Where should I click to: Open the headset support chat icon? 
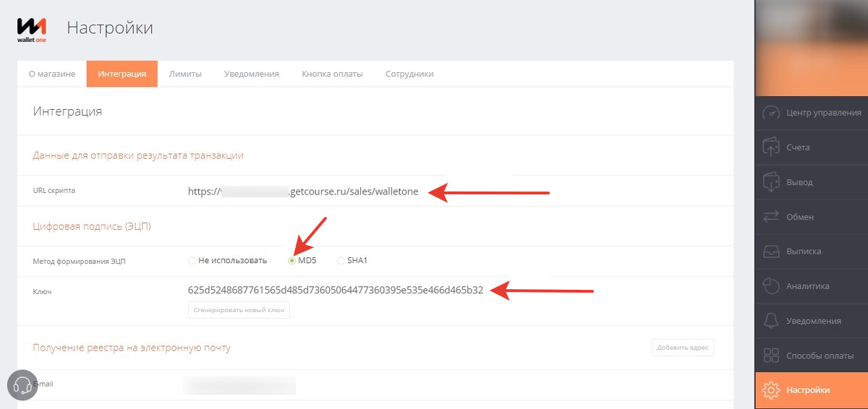click(x=22, y=384)
